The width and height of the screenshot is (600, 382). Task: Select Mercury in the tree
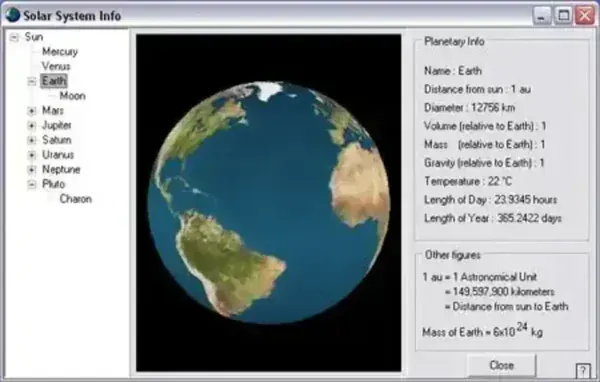click(60, 52)
